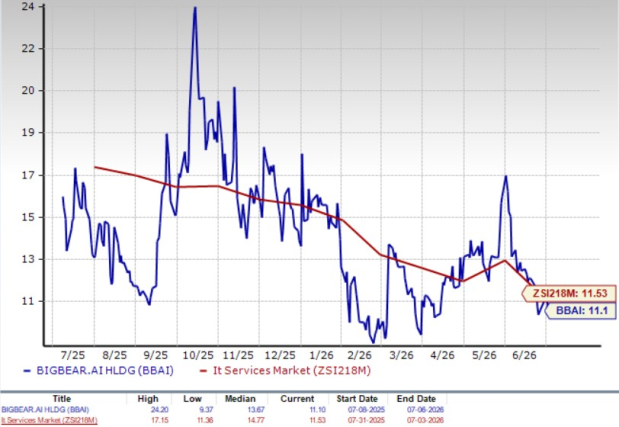Click the 22 y-axis label
Image resolution: width=619 pixels, height=427 pixels.
[28, 49]
